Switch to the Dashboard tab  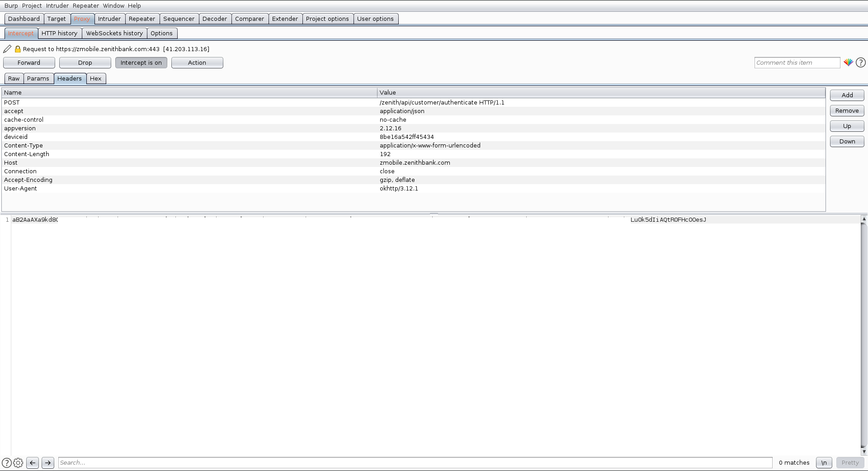[x=24, y=19]
